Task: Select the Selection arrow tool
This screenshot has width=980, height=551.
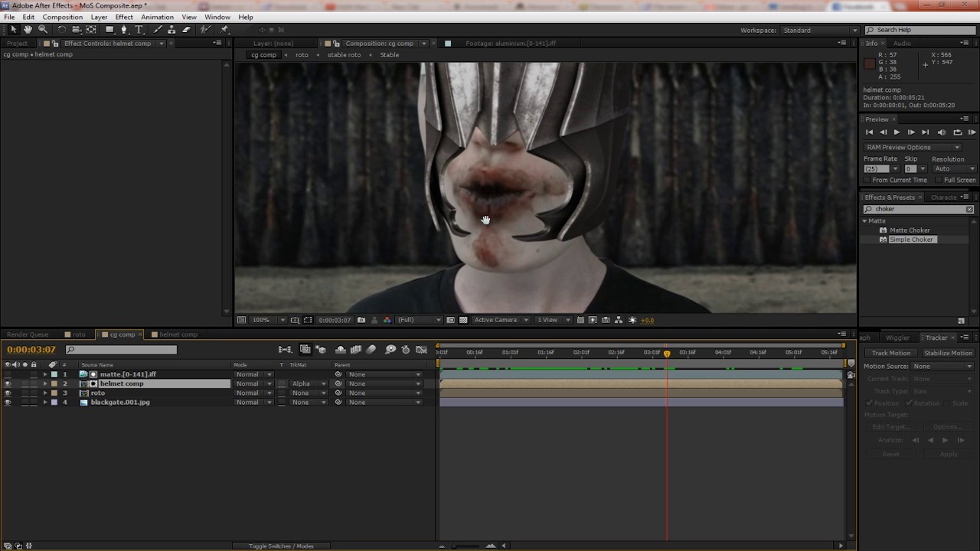Action: pyautogui.click(x=13, y=30)
